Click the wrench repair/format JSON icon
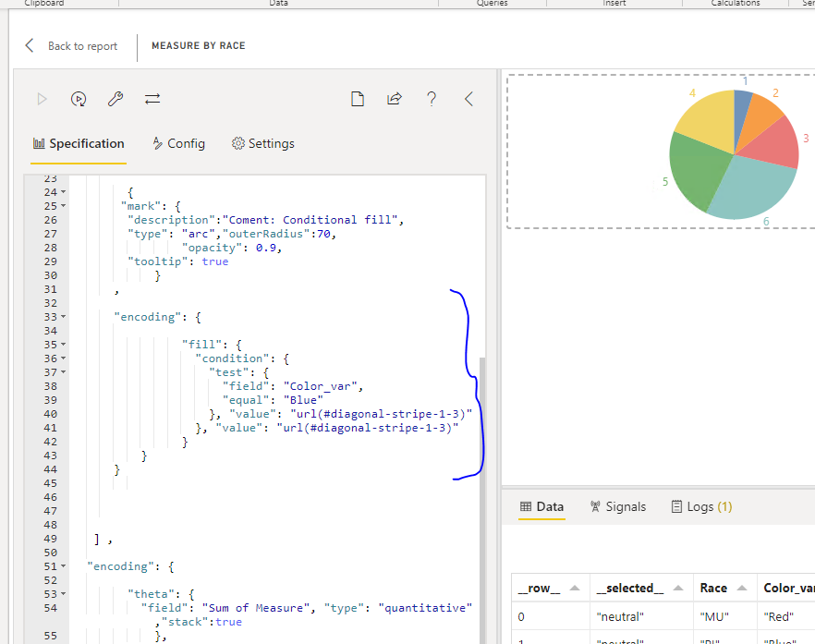Image resolution: width=815 pixels, height=644 pixels. (115, 99)
